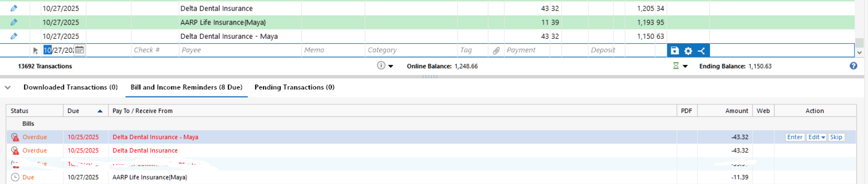Click the Payee input field

tap(240, 50)
